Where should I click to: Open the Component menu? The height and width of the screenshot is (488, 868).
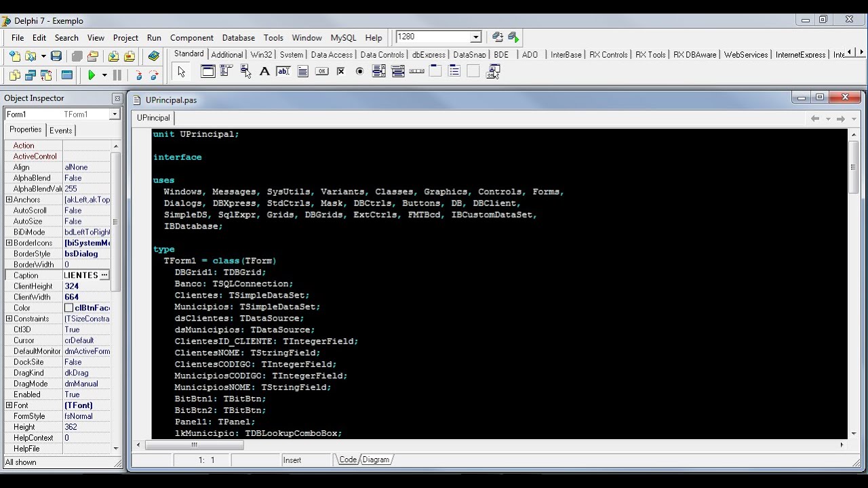[x=192, y=38]
